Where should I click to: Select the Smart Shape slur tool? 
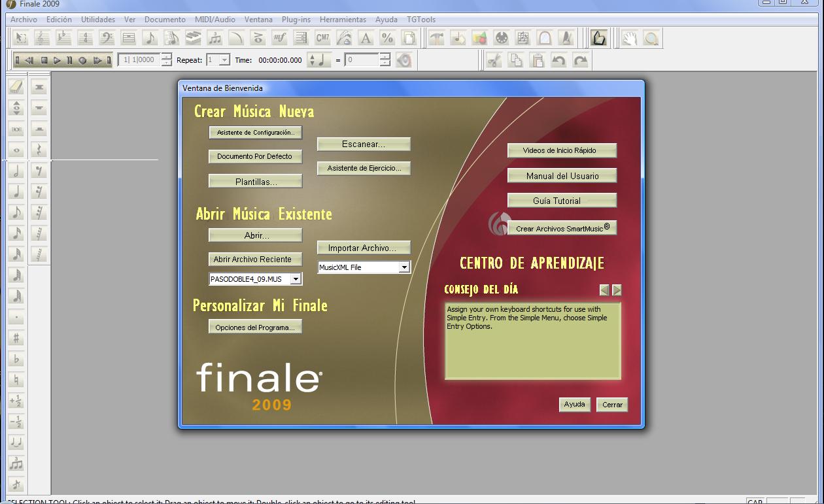[x=237, y=39]
